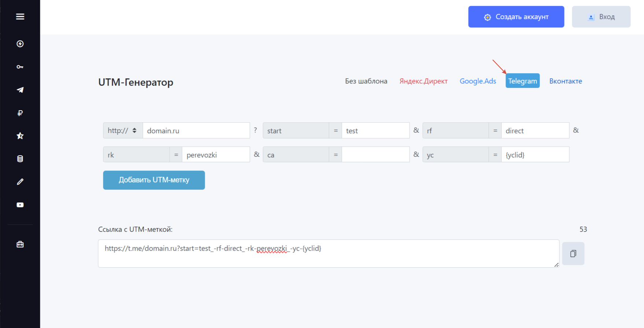Click the rk parameter name field

coord(136,155)
